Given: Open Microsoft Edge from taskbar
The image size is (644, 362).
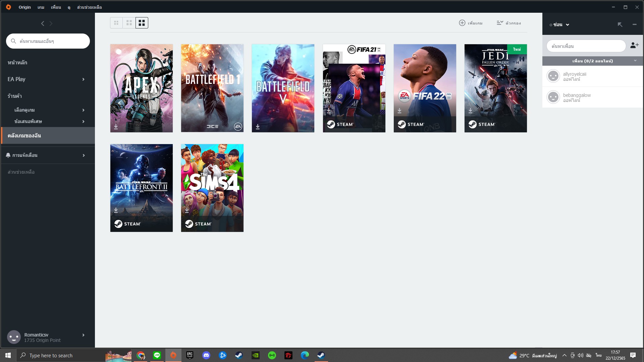Looking at the screenshot, I should click(x=305, y=355).
